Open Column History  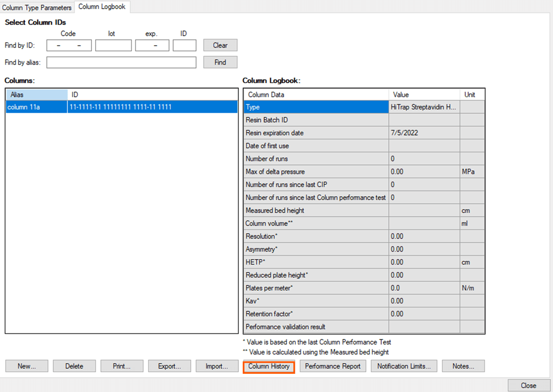click(269, 366)
